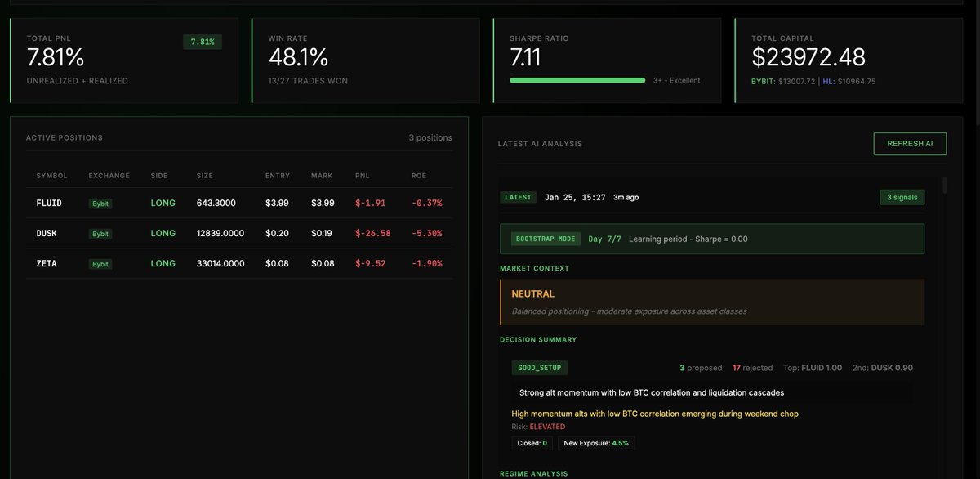The height and width of the screenshot is (479, 980).
Task: Click the 13/27 TRADES WON text
Action: tap(308, 81)
